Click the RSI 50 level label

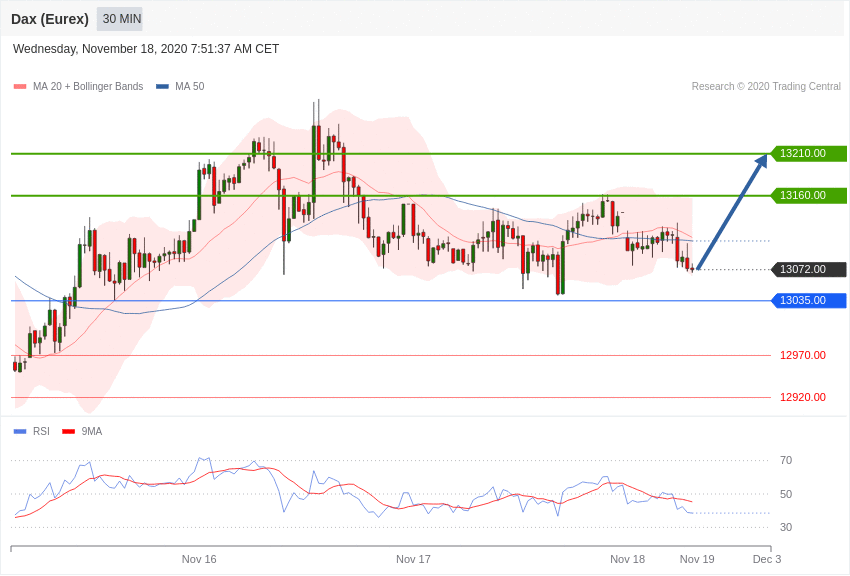pos(786,494)
